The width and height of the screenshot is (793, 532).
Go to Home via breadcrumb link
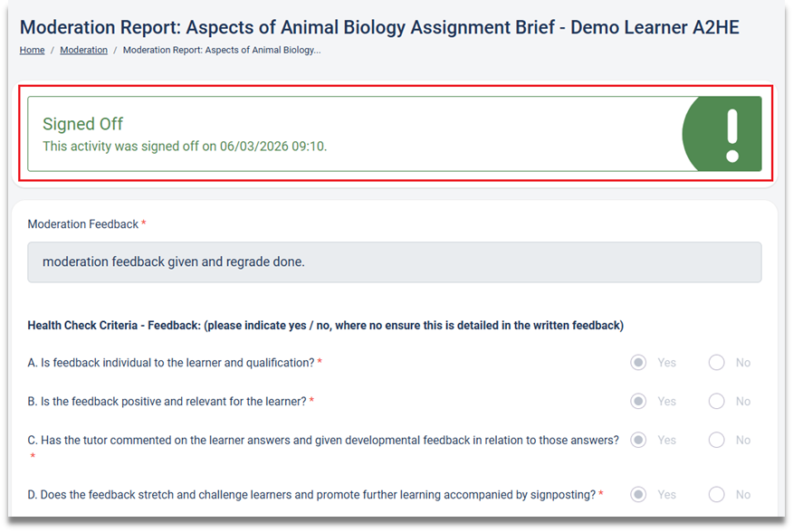pos(32,50)
